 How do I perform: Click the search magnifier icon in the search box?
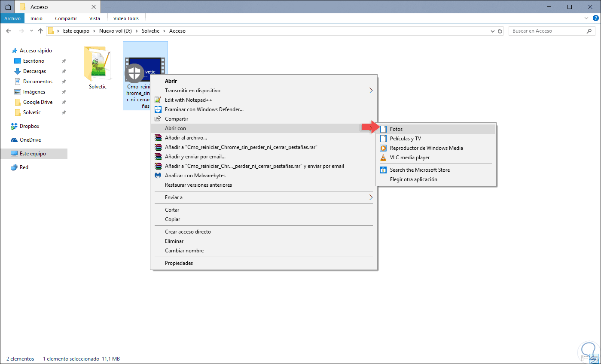(x=589, y=31)
